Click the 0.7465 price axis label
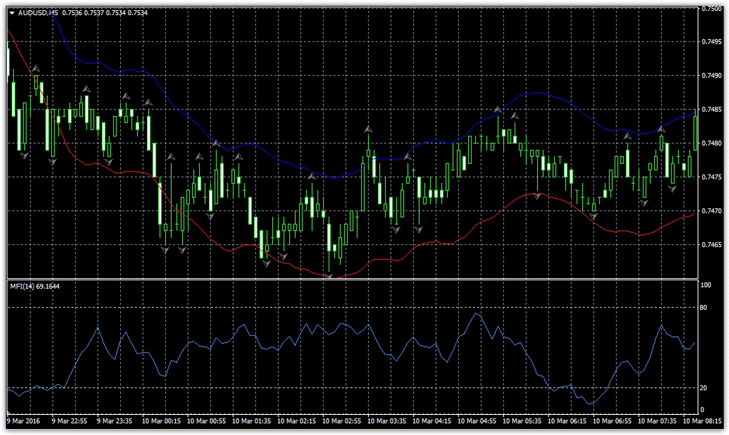This screenshot has width=729, height=435. tap(711, 245)
